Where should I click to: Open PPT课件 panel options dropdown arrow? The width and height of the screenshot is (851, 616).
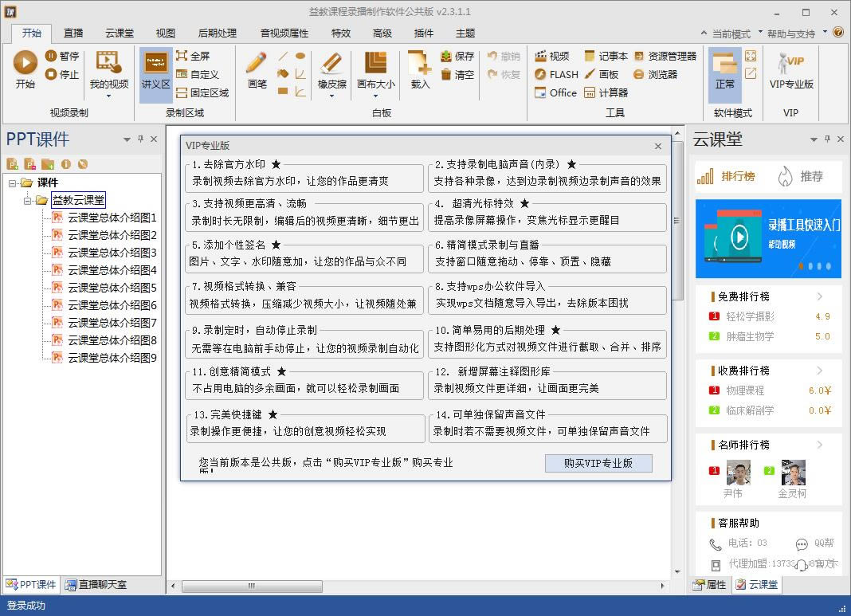(127, 139)
